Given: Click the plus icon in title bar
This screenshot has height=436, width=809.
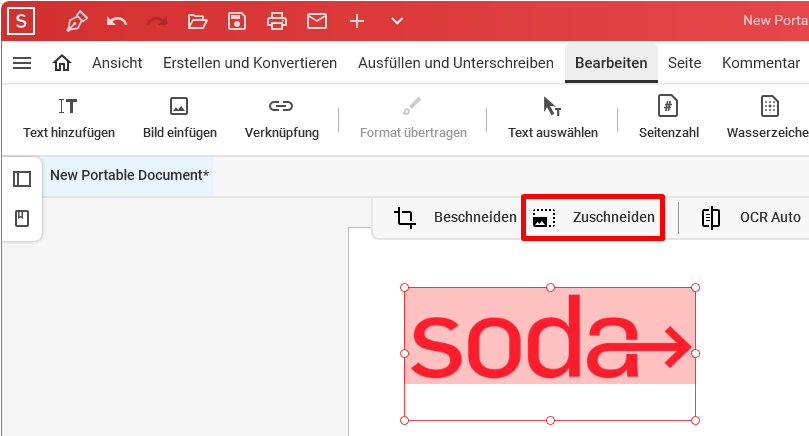Looking at the screenshot, I should click(x=357, y=21).
